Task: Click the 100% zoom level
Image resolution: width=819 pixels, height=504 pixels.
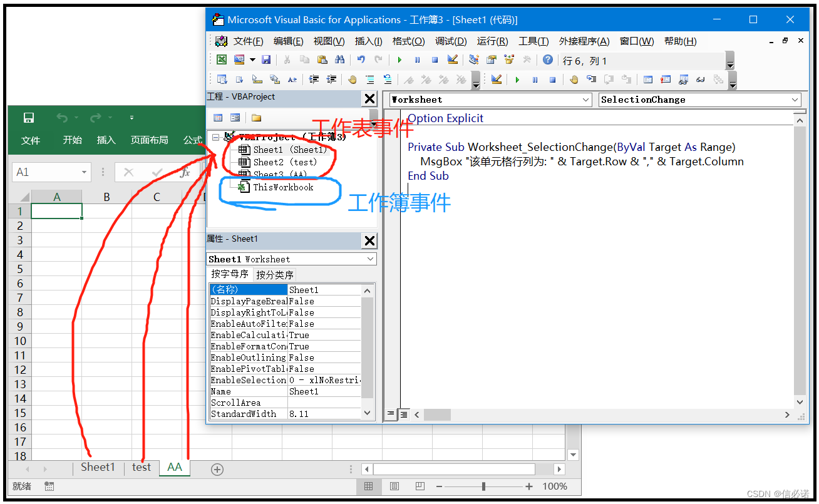Action: tap(555, 486)
